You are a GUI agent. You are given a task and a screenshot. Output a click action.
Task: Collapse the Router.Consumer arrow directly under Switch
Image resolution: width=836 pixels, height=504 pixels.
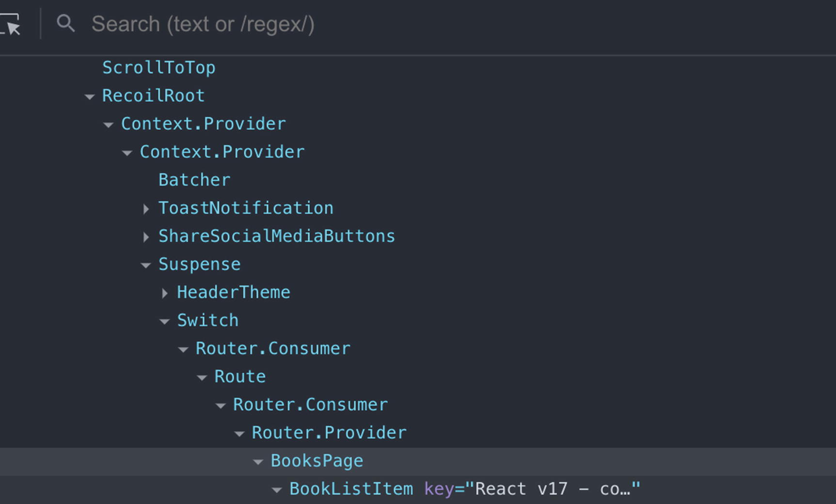pos(183,349)
